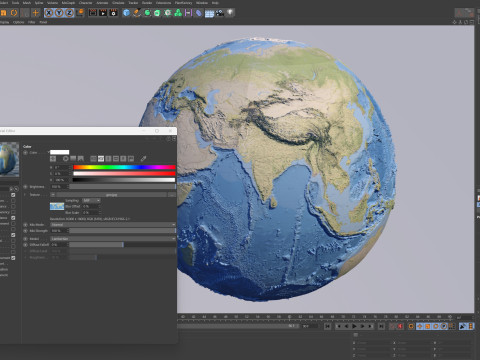Open the viewport Options menu
Screen dimensions: 480x360
19,22
